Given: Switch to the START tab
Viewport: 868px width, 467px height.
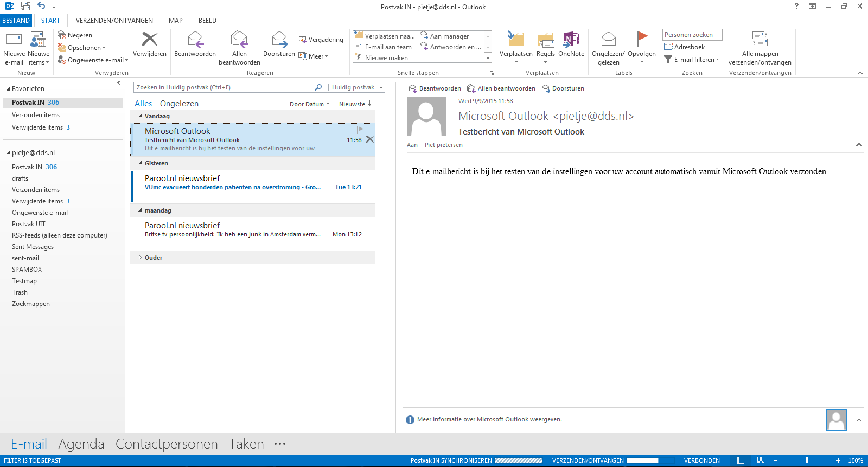Looking at the screenshot, I should [x=50, y=21].
